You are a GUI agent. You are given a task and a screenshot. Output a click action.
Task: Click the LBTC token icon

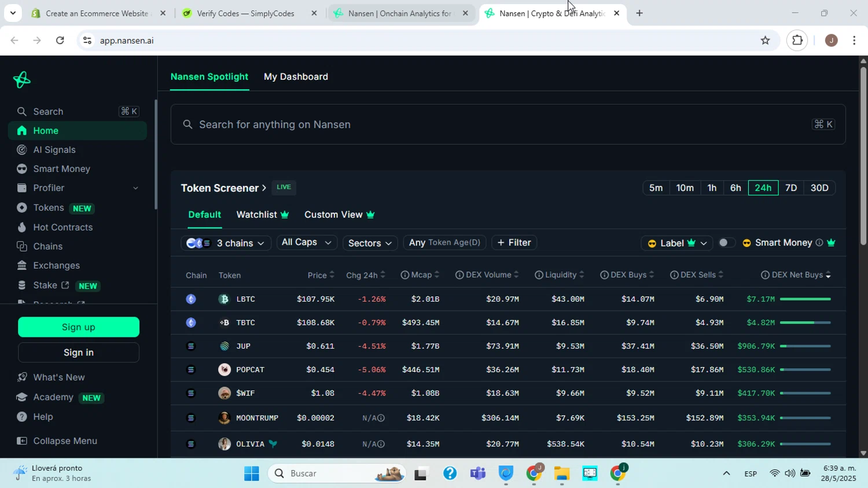(224, 299)
